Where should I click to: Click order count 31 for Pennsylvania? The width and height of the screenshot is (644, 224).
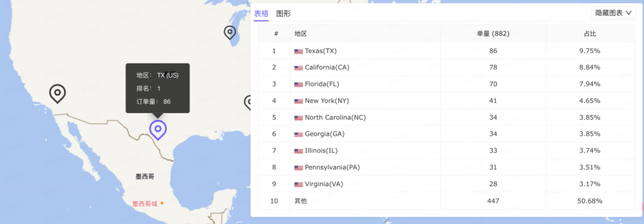pos(493,167)
